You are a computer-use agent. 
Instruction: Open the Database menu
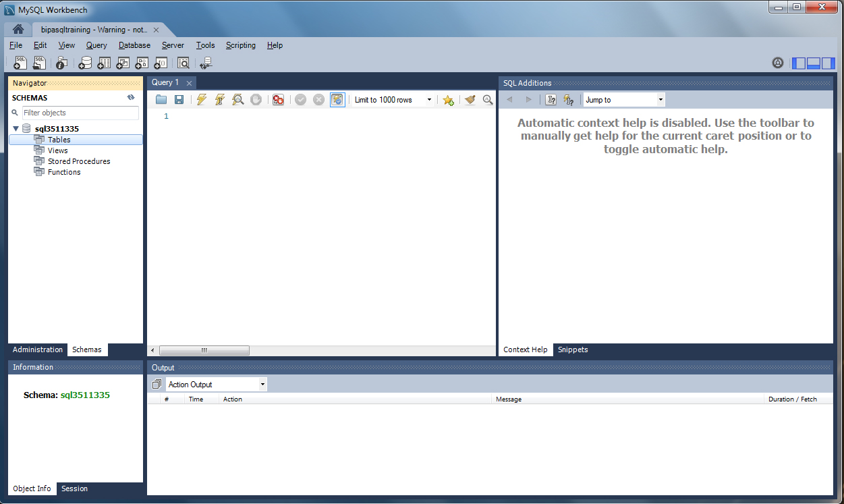(x=134, y=45)
